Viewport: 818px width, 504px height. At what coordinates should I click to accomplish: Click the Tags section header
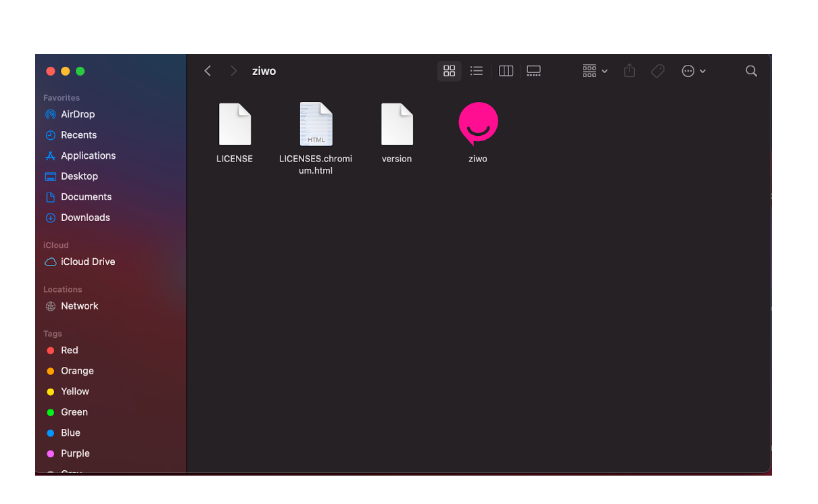(53, 334)
